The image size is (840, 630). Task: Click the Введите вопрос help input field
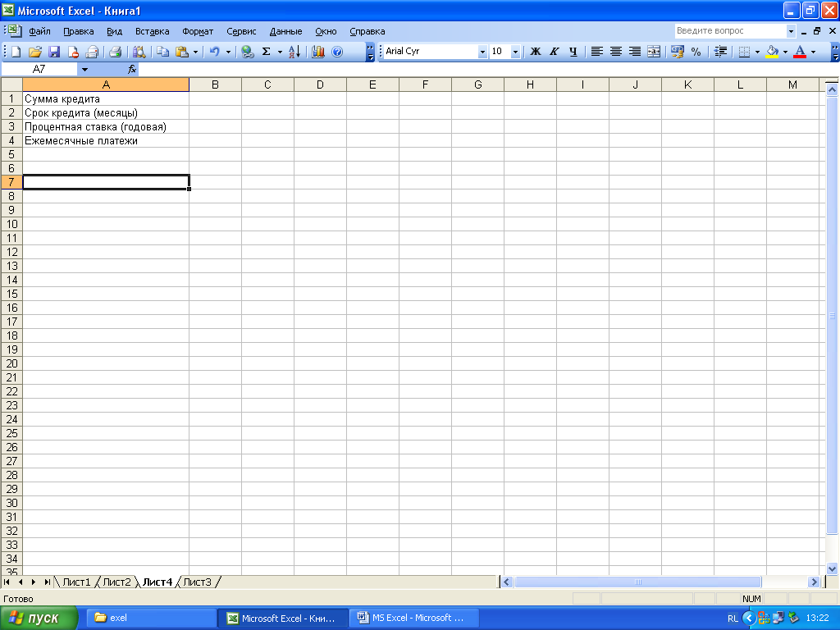tap(729, 31)
